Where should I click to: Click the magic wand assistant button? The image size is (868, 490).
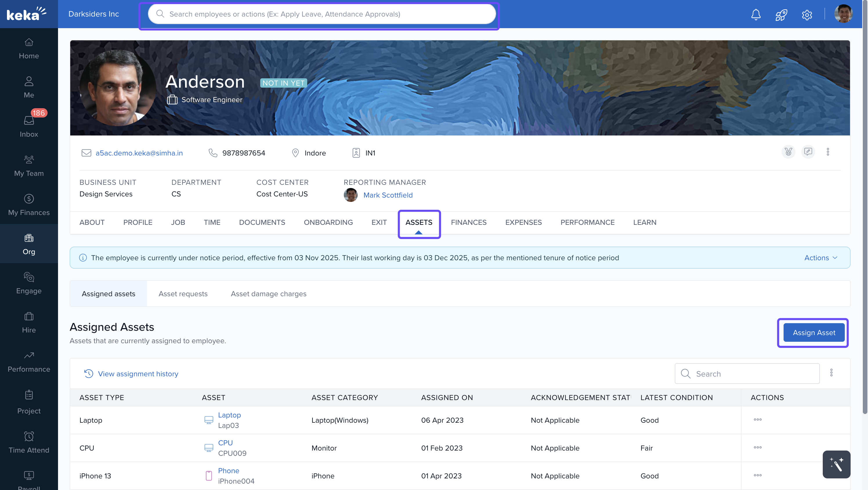836,464
